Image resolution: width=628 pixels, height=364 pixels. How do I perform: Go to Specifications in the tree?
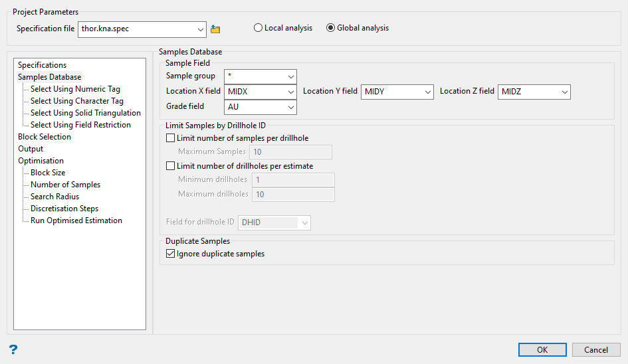click(42, 65)
